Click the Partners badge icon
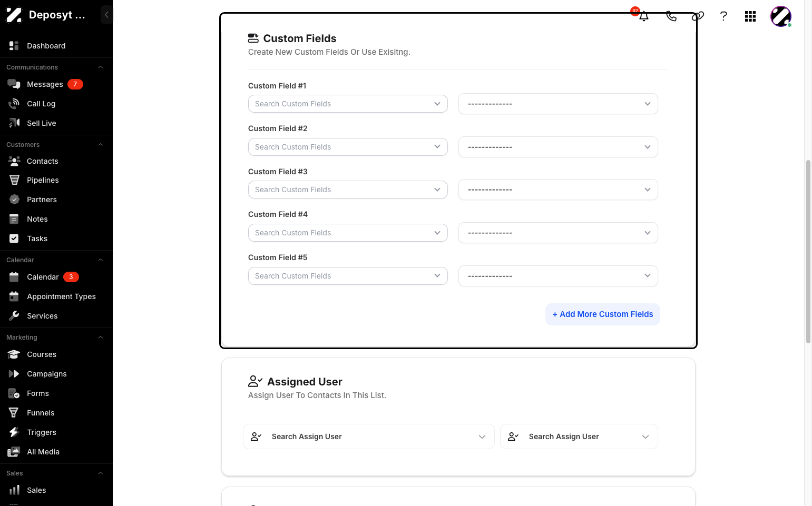Viewport: 812px width, 506px height. (14, 200)
